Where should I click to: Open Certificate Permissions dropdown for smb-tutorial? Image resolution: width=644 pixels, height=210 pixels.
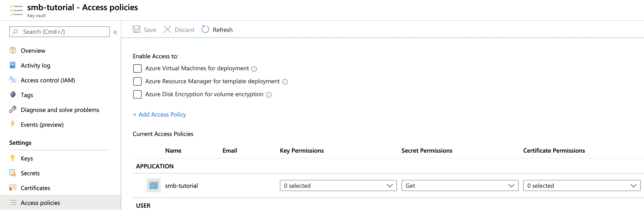point(582,185)
